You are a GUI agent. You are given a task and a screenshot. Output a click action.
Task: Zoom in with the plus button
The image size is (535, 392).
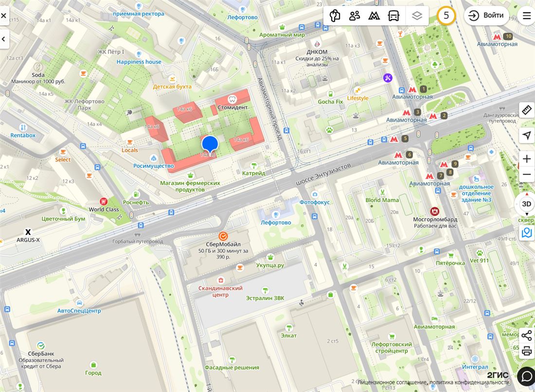tap(526, 159)
